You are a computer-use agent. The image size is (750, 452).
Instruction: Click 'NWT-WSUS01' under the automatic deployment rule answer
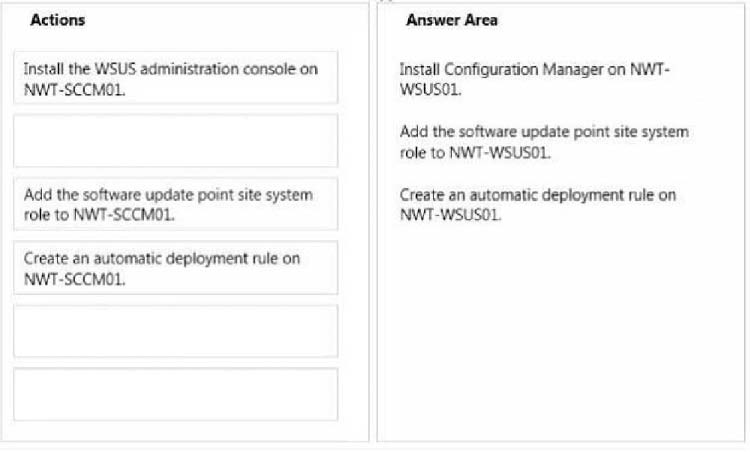click(451, 215)
